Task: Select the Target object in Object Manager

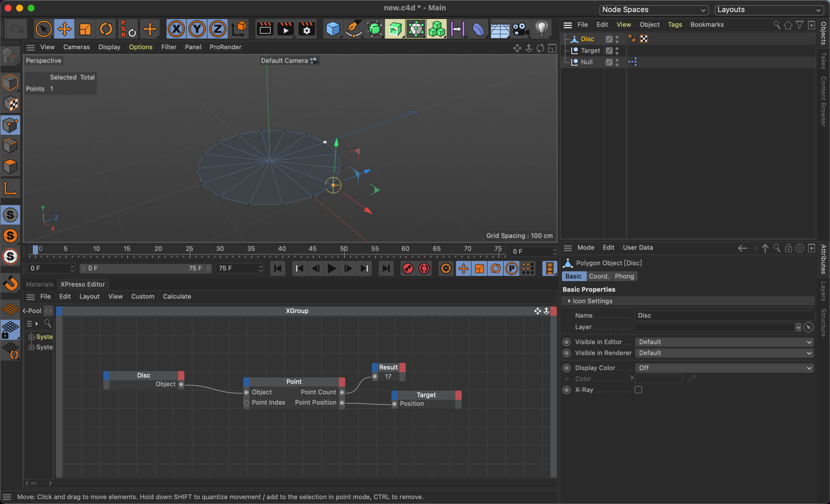Action: [x=590, y=51]
